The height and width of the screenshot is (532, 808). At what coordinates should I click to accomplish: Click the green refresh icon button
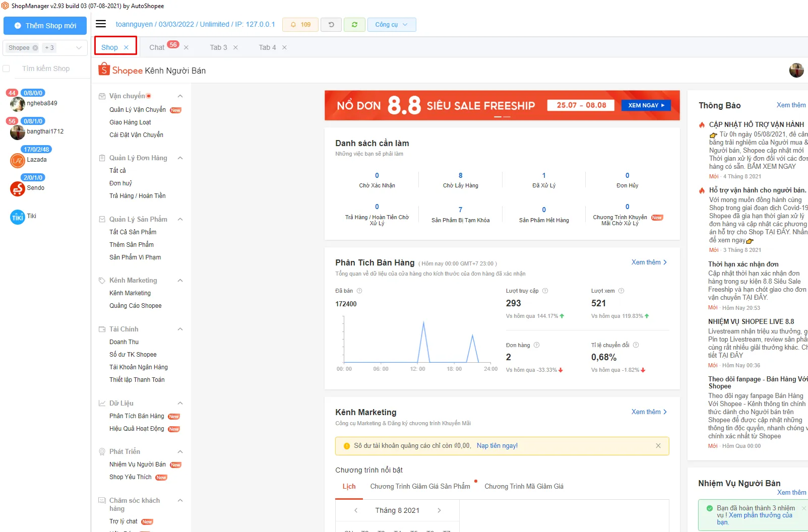tap(354, 25)
